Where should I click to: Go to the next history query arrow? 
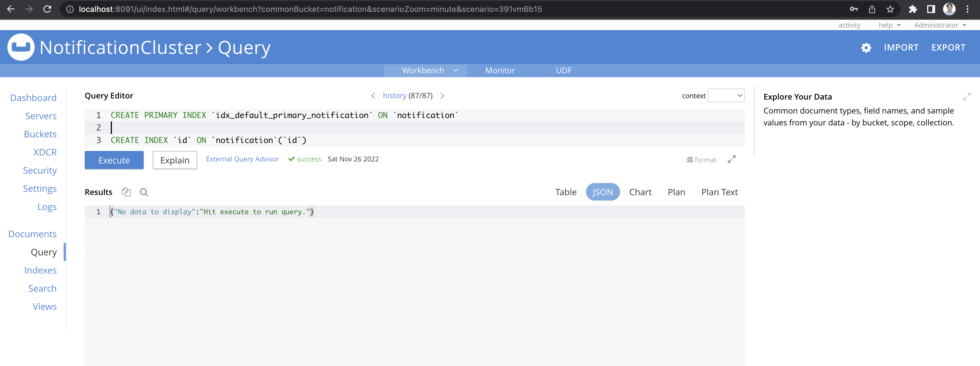[x=442, y=95]
